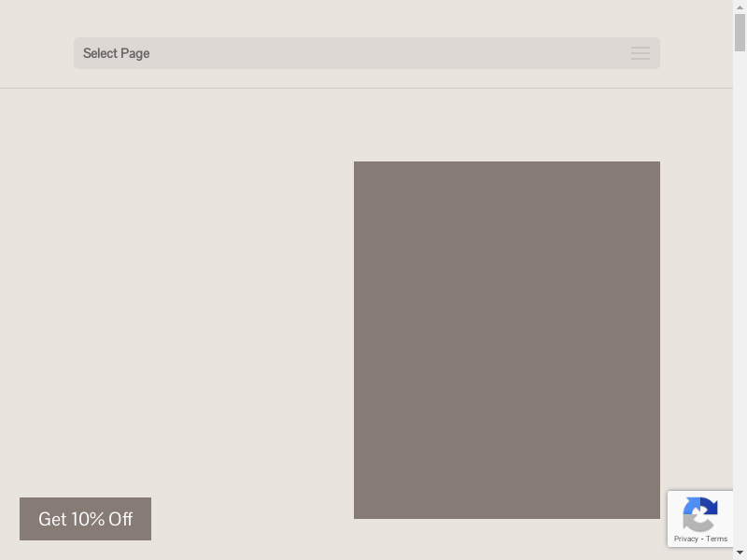Open the hamburger menu icon
Screen dimensions: 747x560
[x=640, y=53]
